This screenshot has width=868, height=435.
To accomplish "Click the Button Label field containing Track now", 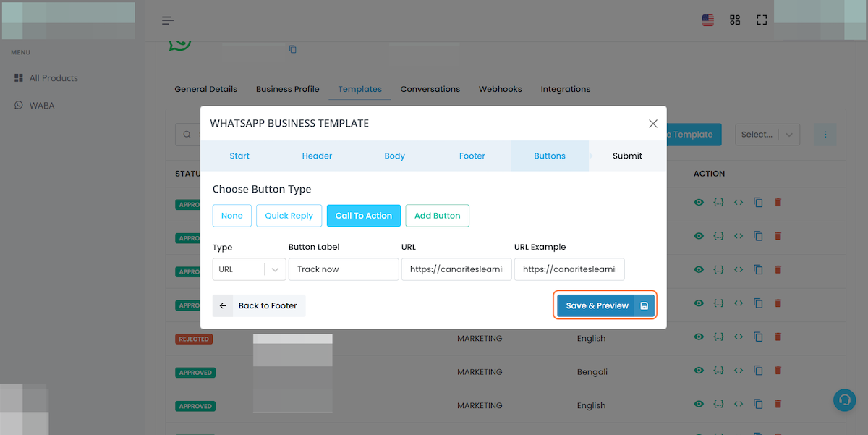I will coord(344,269).
